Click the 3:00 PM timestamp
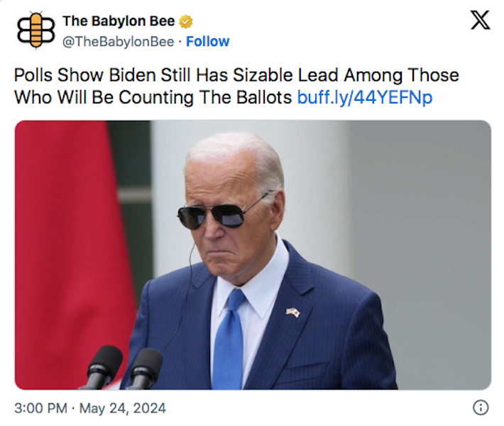 pos(41,408)
